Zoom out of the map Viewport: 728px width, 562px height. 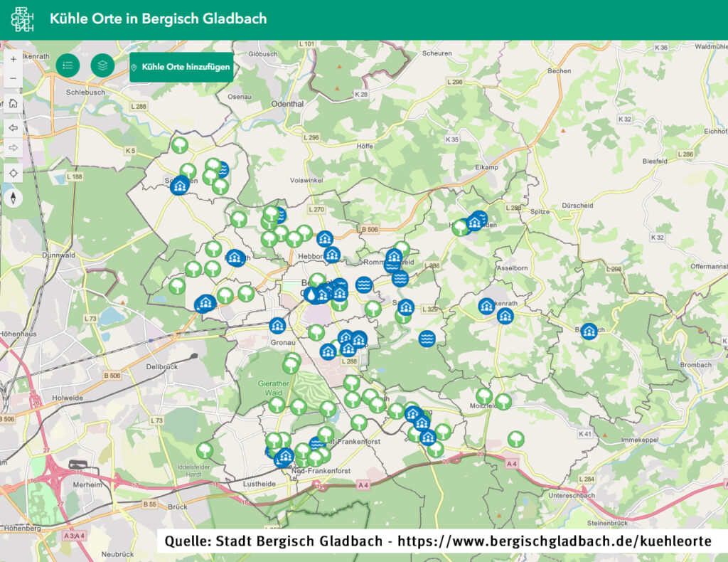click(x=13, y=78)
